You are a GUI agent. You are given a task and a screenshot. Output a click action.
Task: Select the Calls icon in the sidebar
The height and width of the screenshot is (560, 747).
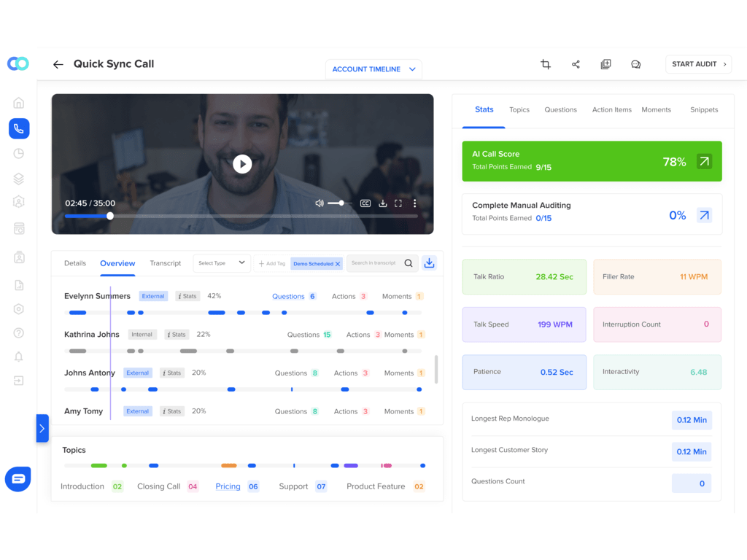[19, 128]
